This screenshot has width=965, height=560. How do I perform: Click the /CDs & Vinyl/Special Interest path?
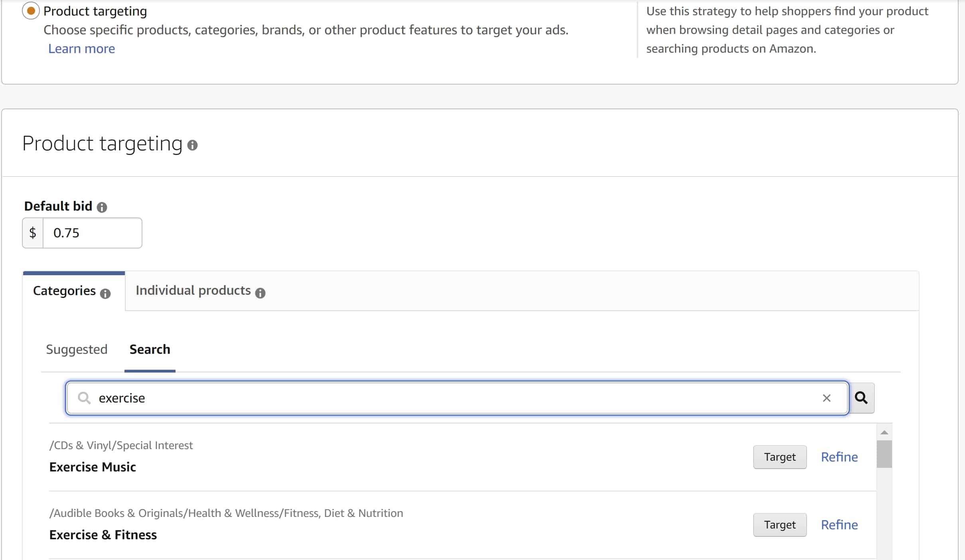[121, 446]
